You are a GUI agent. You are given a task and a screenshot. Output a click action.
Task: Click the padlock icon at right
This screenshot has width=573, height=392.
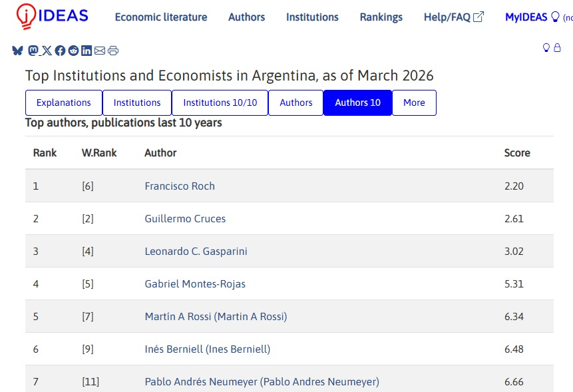point(557,47)
